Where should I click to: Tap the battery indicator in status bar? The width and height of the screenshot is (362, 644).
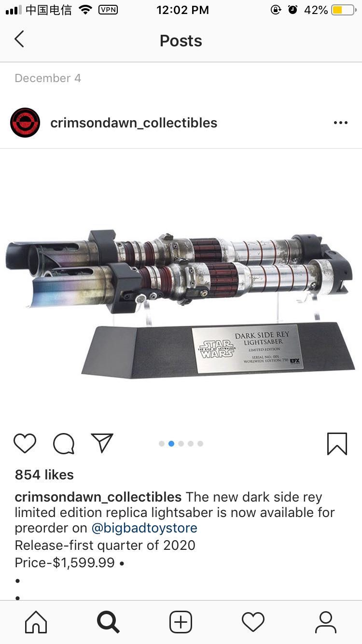[343, 10]
